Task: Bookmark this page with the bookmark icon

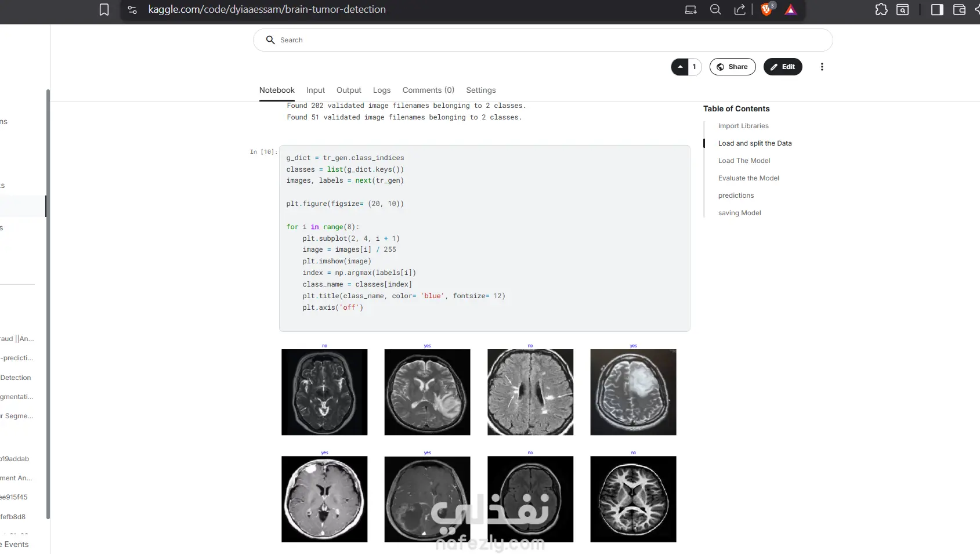Action: (x=104, y=10)
